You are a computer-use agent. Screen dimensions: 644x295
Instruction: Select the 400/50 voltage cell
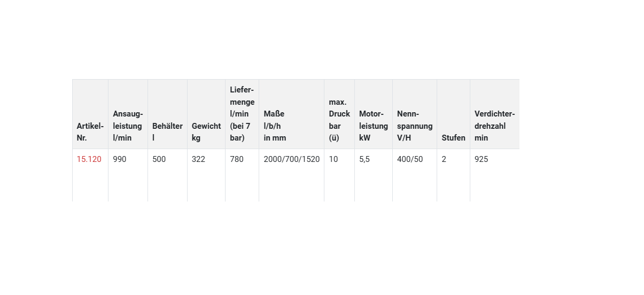[409, 159]
